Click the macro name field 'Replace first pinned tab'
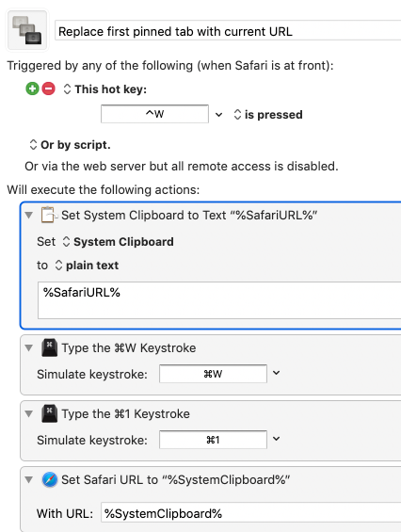The height and width of the screenshot is (532, 401). [x=228, y=31]
